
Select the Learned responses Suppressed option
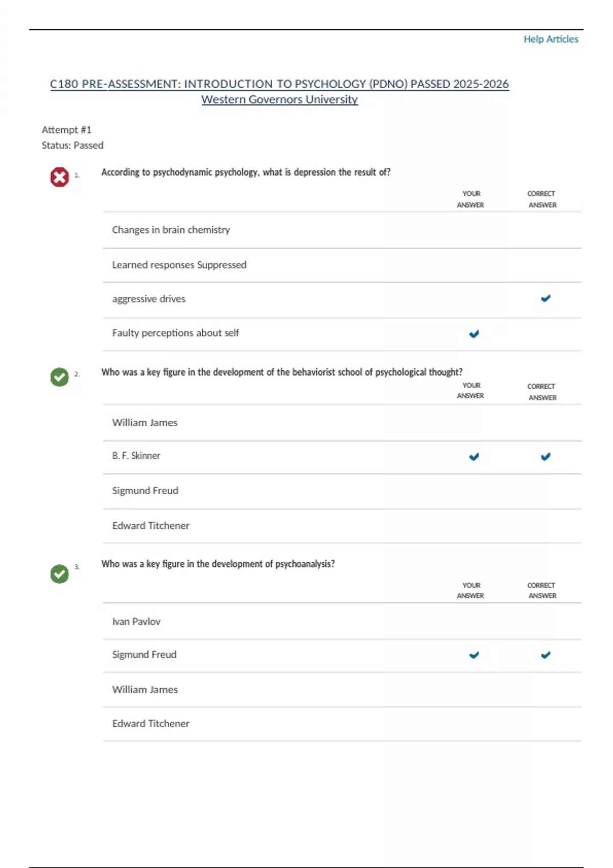click(179, 265)
